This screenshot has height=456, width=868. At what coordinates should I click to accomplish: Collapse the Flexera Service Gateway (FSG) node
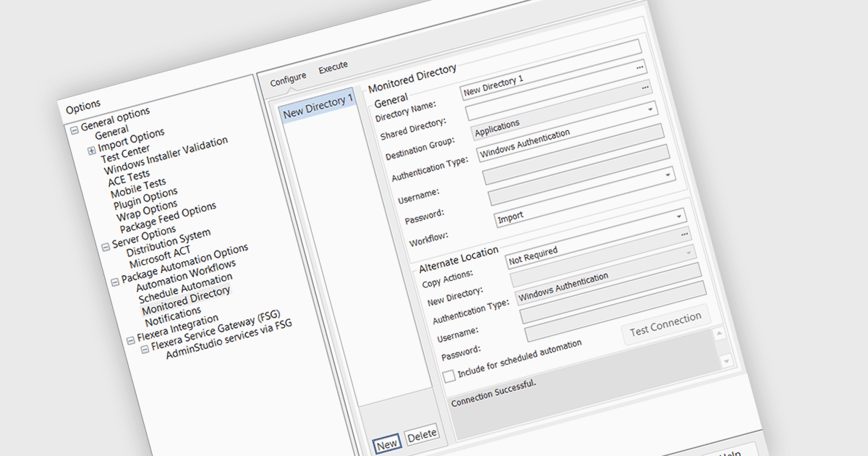[145, 348]
